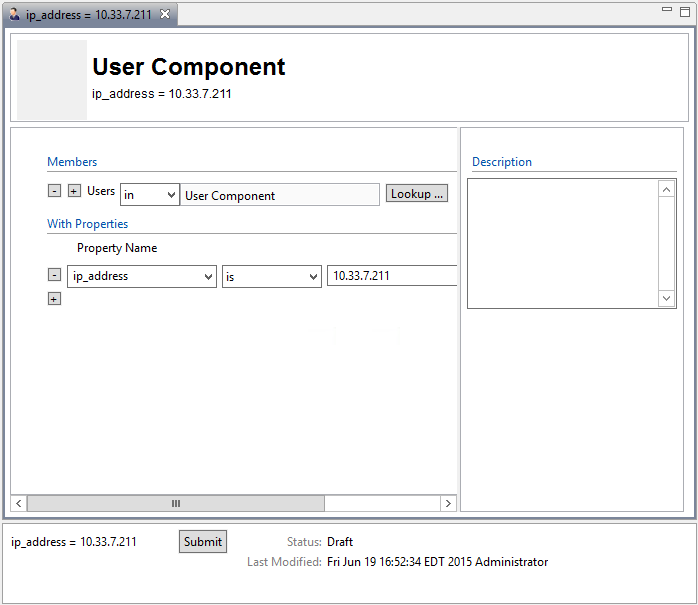Click the horizontal scrollbar thumb

pos(175,504)
